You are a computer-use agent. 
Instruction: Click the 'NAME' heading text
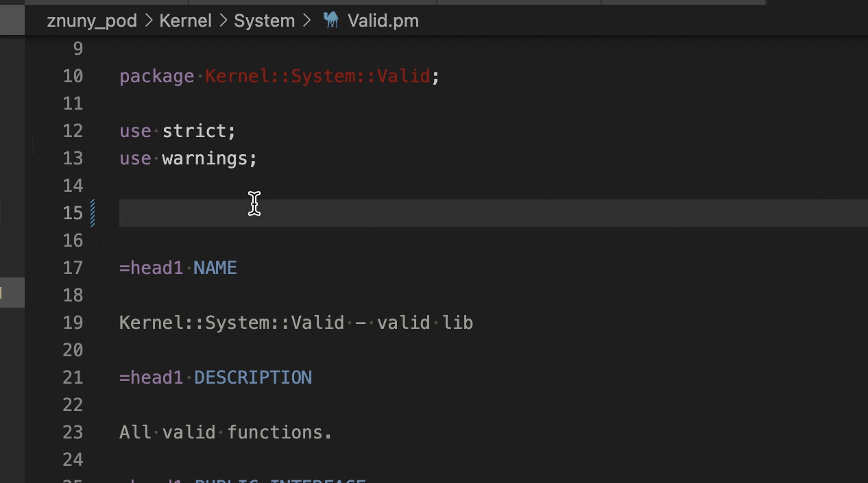click(x=215, y=268)
